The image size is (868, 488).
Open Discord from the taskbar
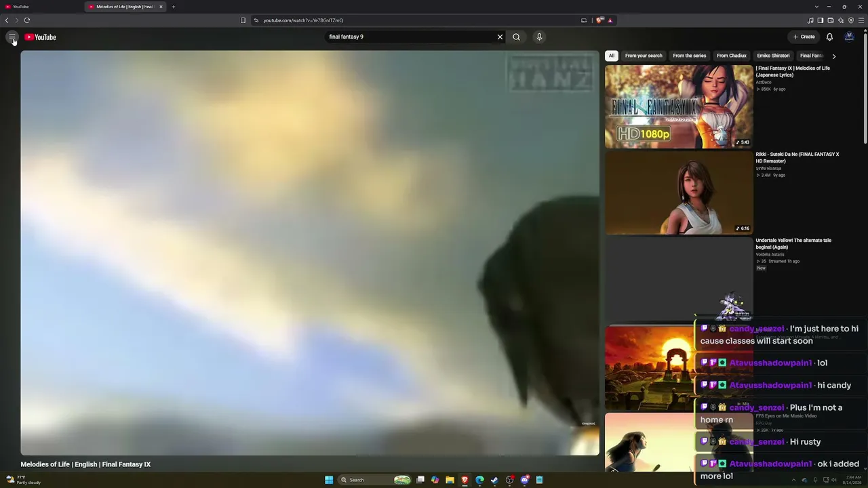coord(524,480)
